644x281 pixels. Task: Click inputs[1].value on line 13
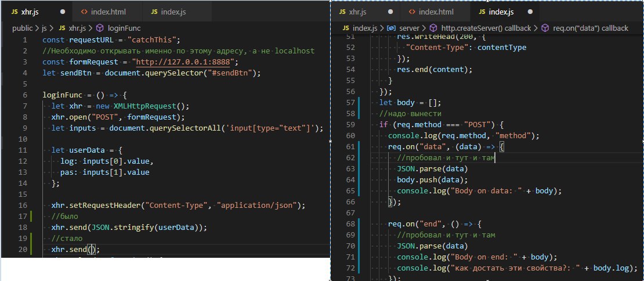[116, 172]
